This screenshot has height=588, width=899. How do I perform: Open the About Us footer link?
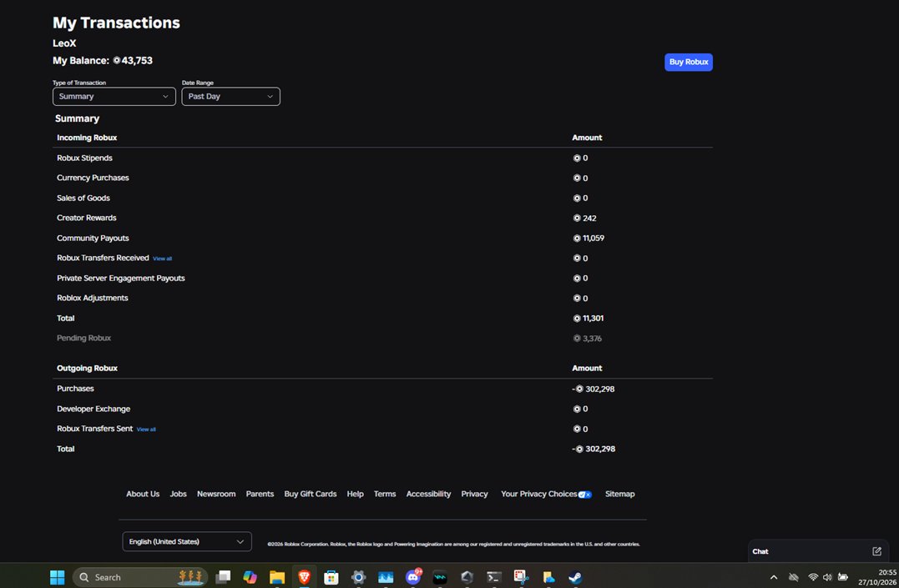coord(143,494)
